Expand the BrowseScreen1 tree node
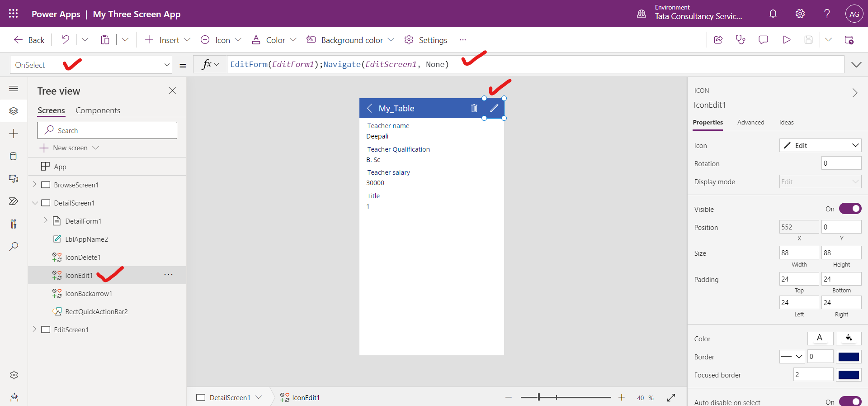 [x=34, y=185]
